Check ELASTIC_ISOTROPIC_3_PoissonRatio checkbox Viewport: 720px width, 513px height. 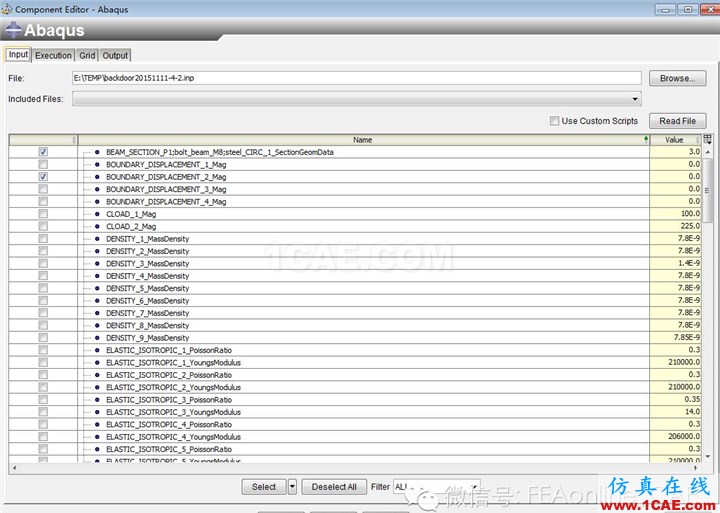tap(43, 400)
